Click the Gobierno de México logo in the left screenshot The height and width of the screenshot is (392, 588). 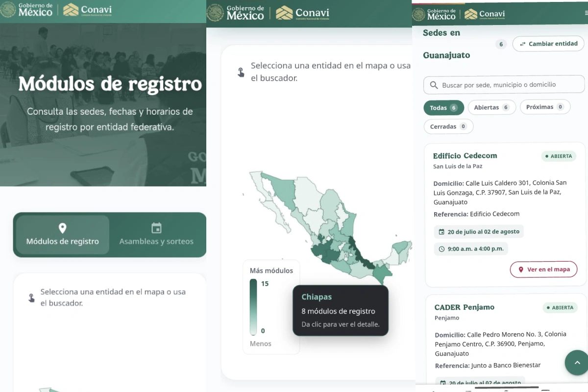pos(27,10)
